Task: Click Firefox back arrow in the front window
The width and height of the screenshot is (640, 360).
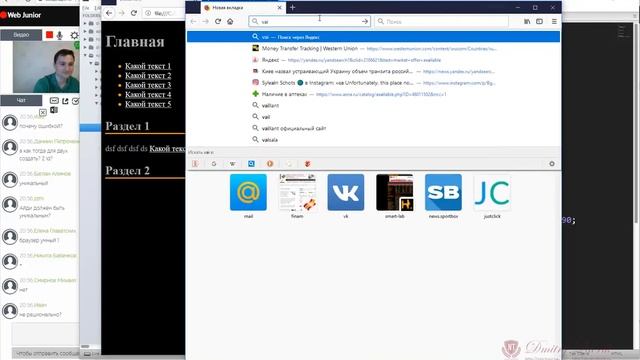Action: click(x=193, y=21)
